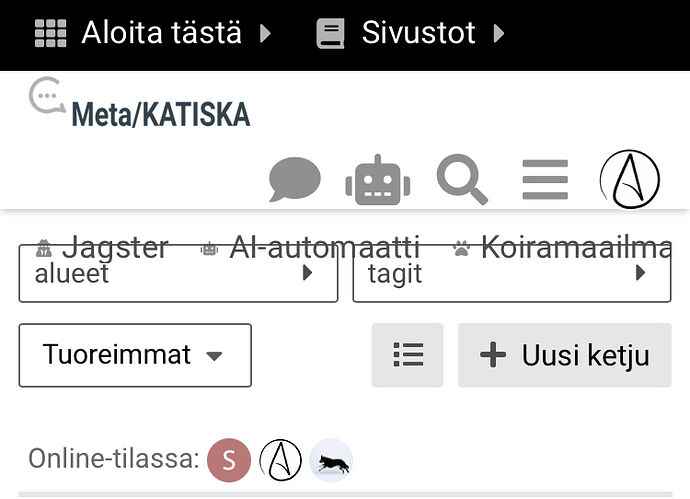
Task: Open the hamburger menu icon
Action: coord(545,180)
